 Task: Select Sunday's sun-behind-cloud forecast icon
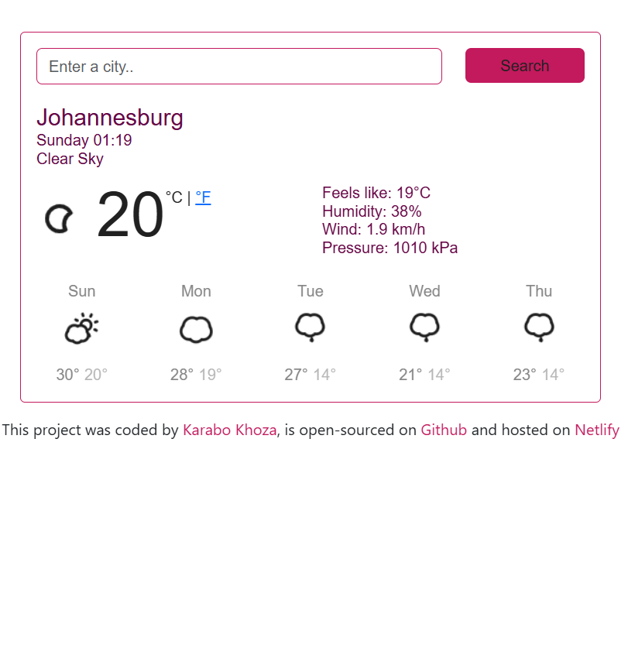pyautogui.click(x=81, y=327)
